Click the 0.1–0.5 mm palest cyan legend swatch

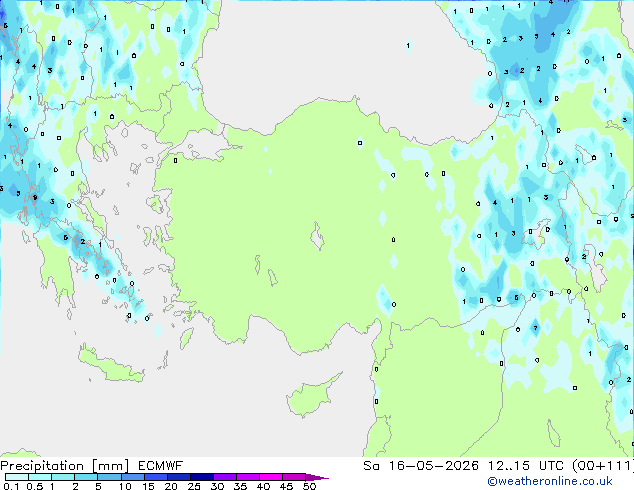coord(17,477)
